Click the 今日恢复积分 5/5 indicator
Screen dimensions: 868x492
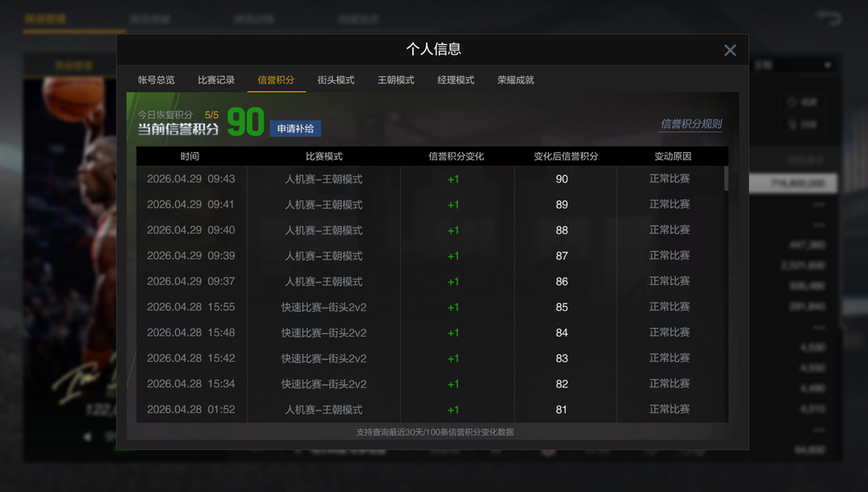(x=178, y=115)
